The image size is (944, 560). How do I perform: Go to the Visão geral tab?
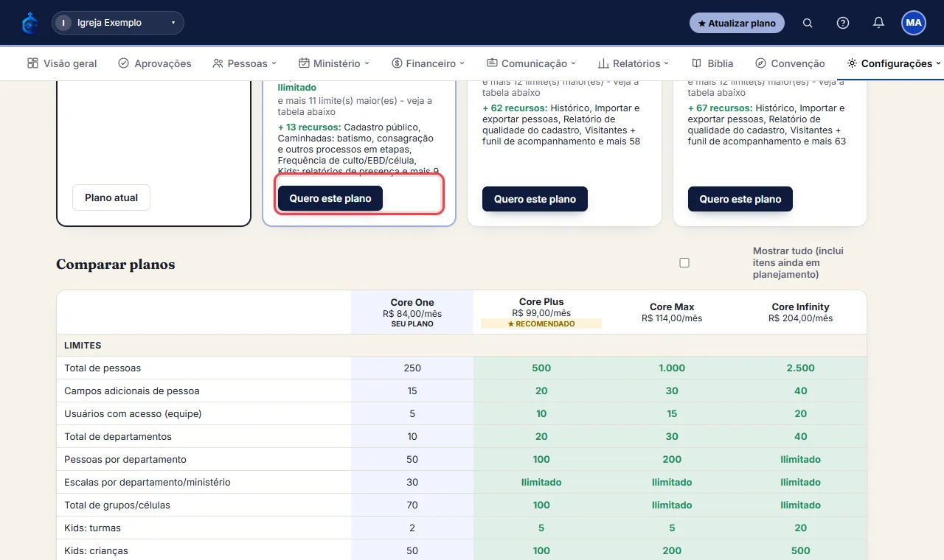[62, 63]
